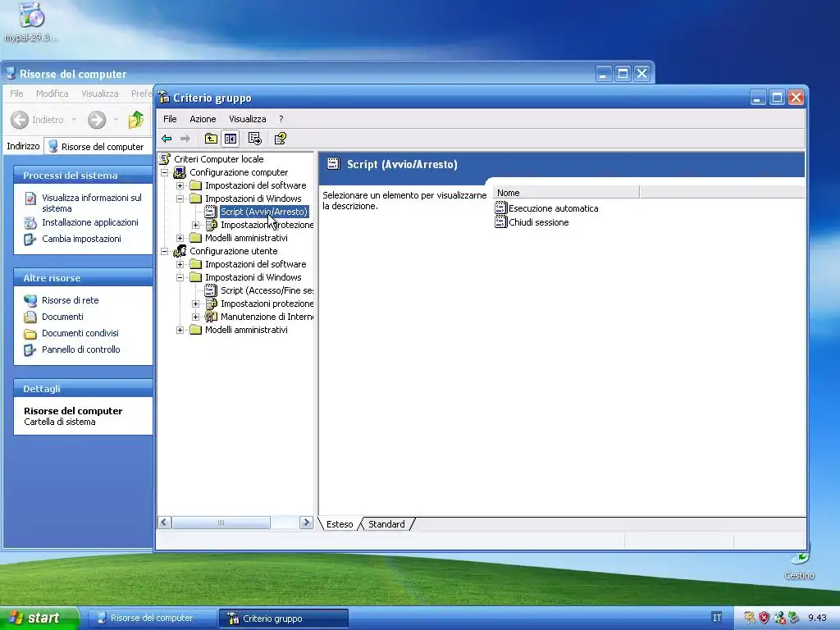The image size is (840, 630).
Task: Expand Modelli amministrativi under Configurazione utente
Action: point(180,330)
